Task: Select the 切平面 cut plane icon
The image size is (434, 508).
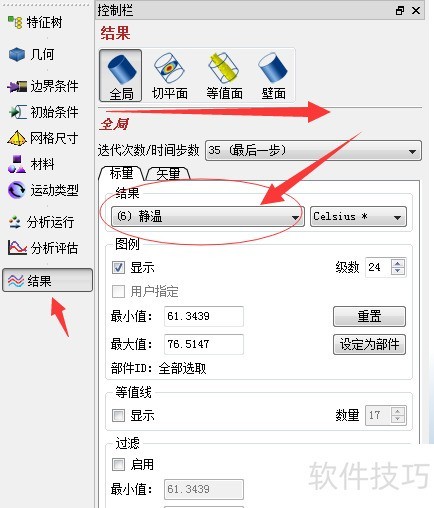Action: point(169,76)
